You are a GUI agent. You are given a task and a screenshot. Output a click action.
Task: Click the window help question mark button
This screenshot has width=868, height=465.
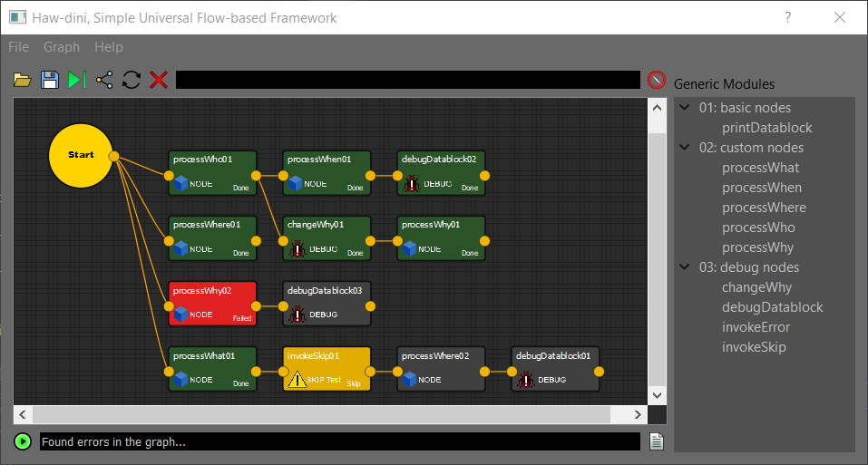pyautogui.click(x=788, y=17)
